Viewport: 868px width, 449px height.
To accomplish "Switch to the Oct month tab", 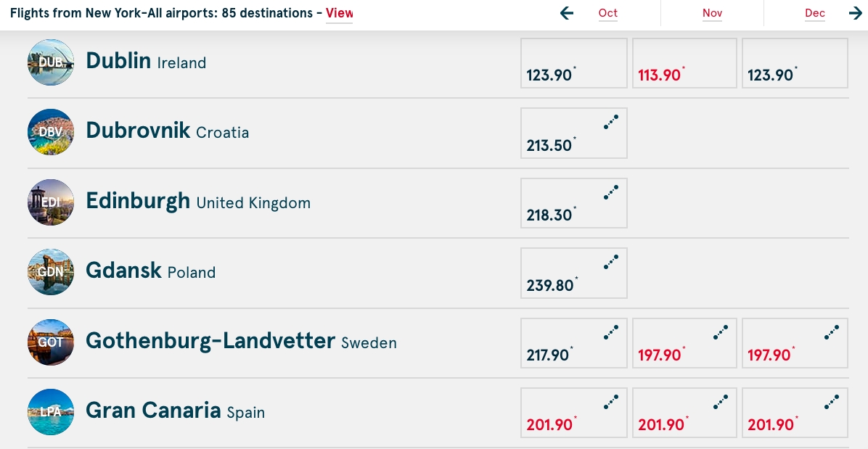I will click(608, 13).
